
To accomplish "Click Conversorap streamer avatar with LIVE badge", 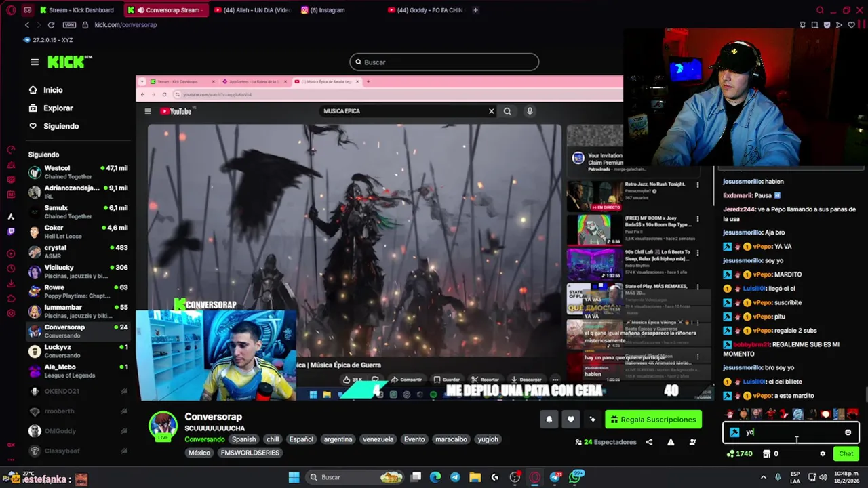I will coord(163,426).
